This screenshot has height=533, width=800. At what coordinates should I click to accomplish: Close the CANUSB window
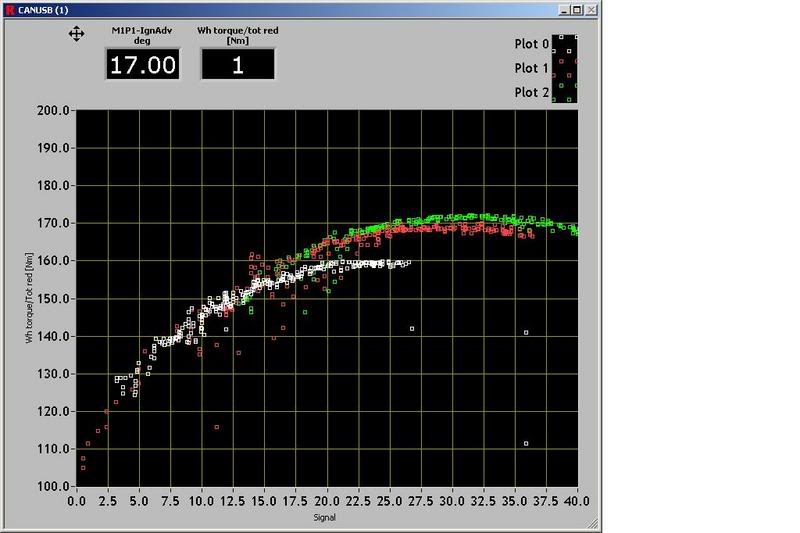(591, 8)
